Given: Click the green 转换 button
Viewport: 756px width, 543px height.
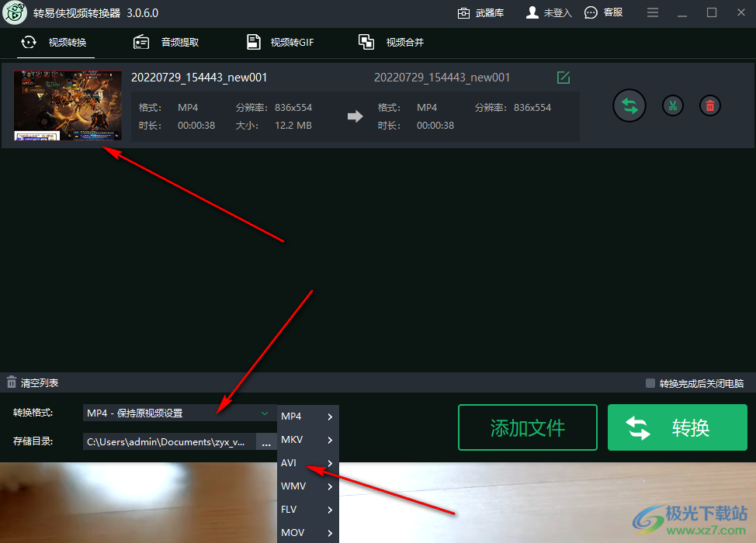Looking at the screenshot, I should click(678, 427).
